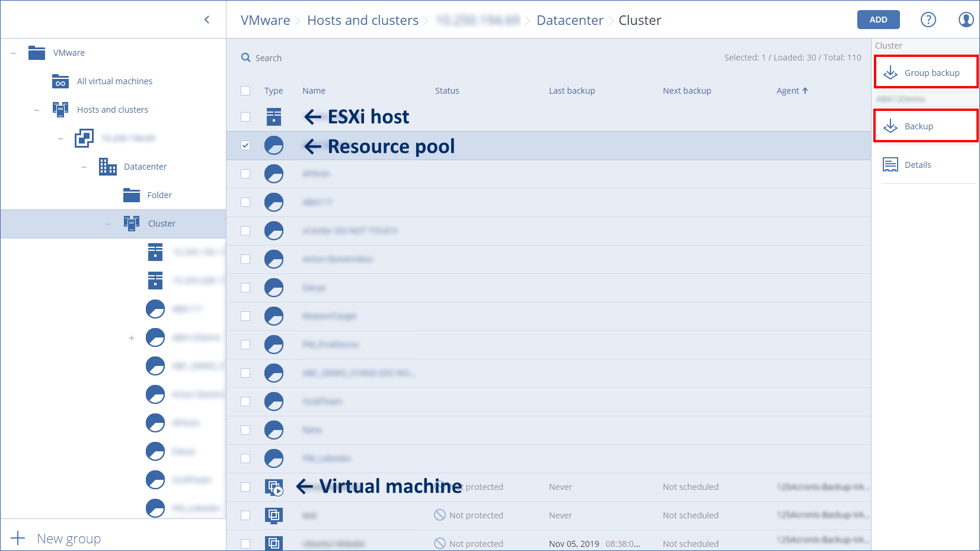Uncheck the selected Resource pool row checkbox
This screenshot has width=980, height=551.
coord(245,145)
